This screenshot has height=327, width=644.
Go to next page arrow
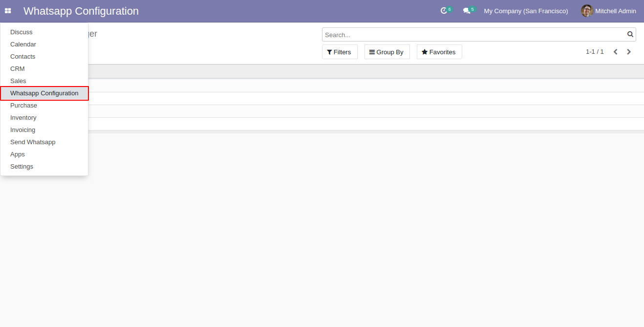pos(629,52)
